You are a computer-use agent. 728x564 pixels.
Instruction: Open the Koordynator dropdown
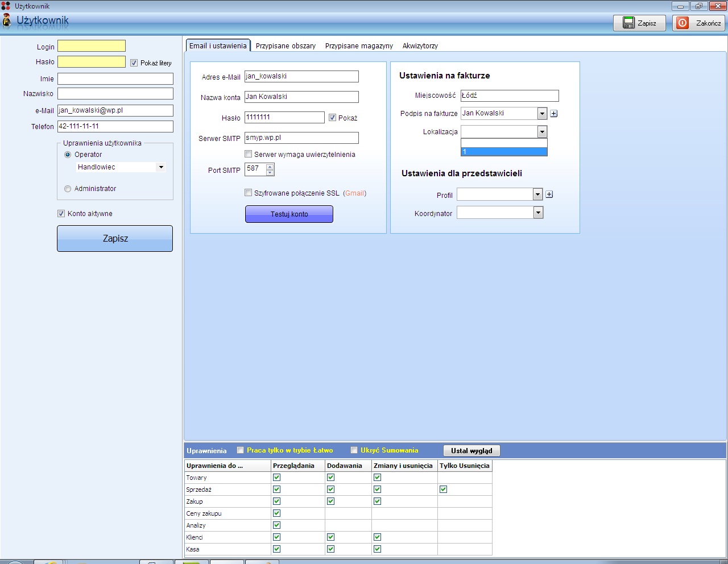pyautogui.click(x=538, y=213)
